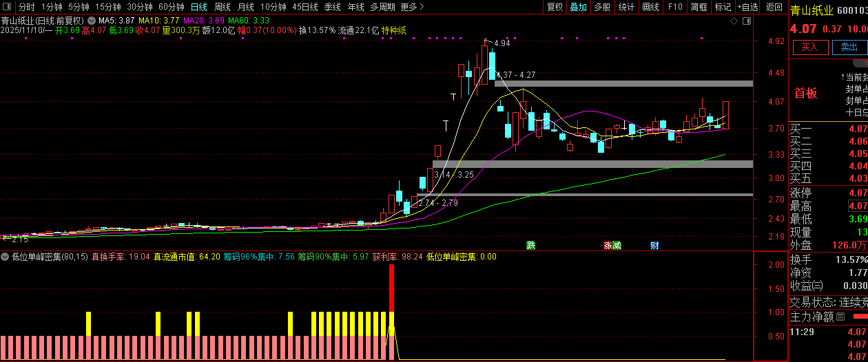Image resolution: width=868 pixels, height=362 pixels.
Task: Open the 主力净额 list icon
Action: [x=840, y=317]
